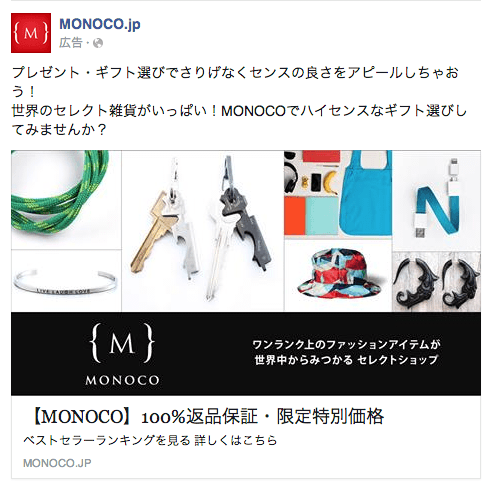The image size is (492, 485).
Task: Click the blue tote bag image
Action: 366,195
